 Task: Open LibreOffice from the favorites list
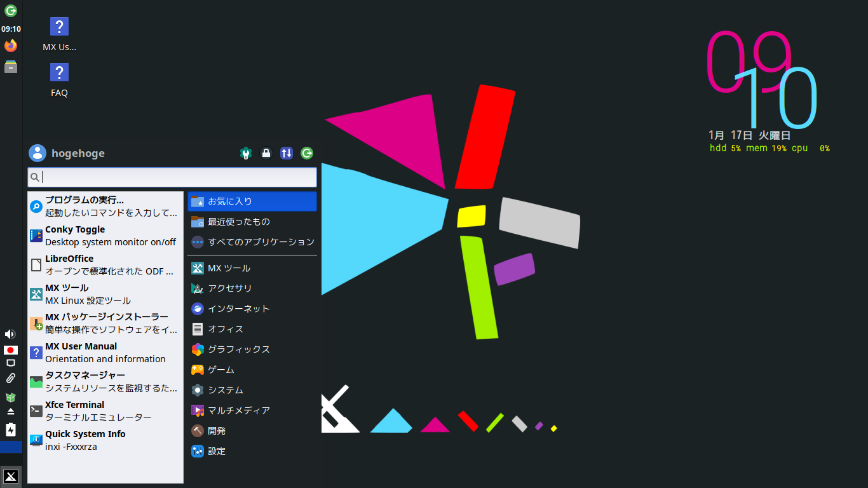(105, 265)
